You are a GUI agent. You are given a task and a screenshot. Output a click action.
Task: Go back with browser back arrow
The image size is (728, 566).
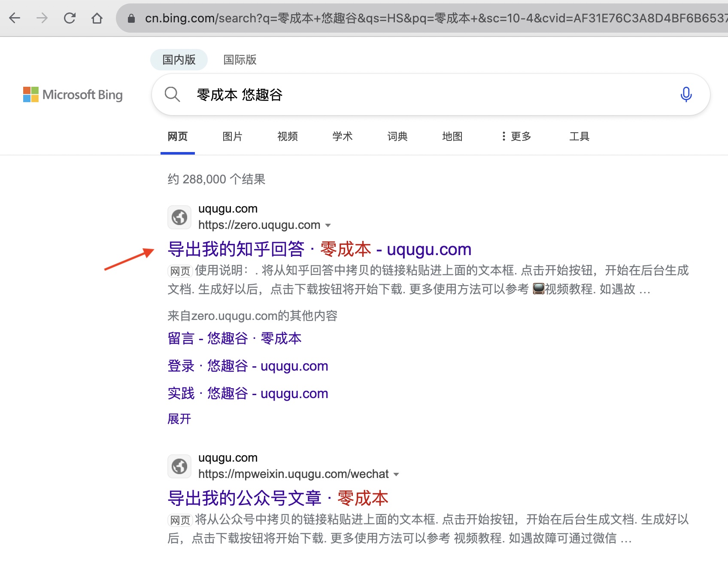tap(15, 18)
